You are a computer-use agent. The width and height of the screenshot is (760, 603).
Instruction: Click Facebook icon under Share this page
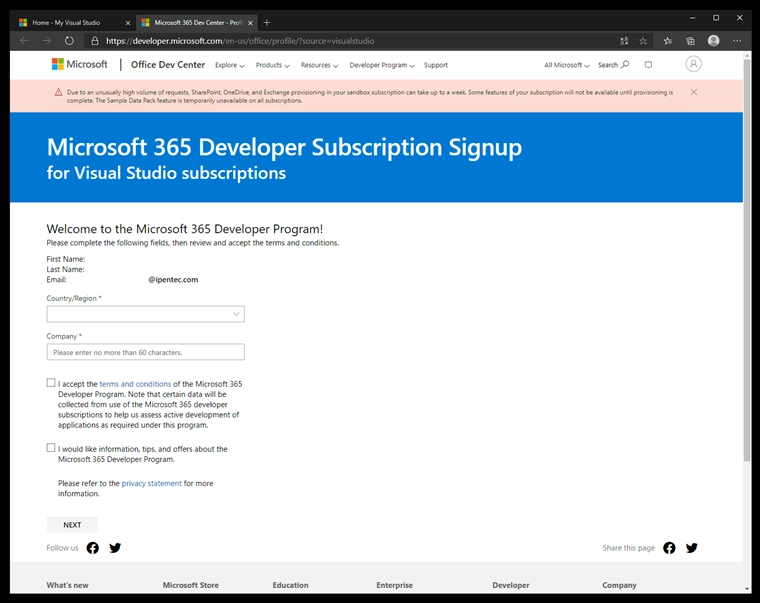point(669,548)
